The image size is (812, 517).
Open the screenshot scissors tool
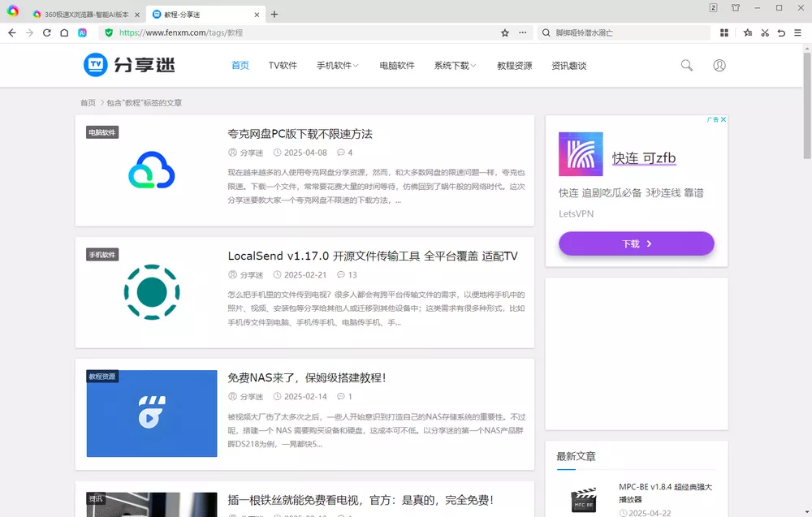765,33
